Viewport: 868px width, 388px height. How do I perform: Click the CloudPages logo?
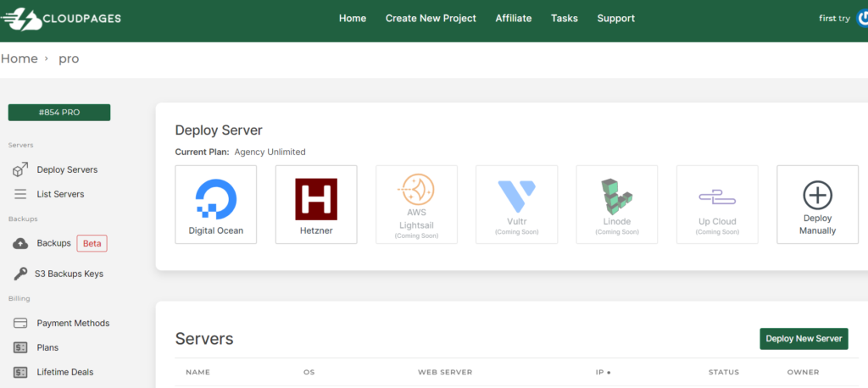(60, 19)
